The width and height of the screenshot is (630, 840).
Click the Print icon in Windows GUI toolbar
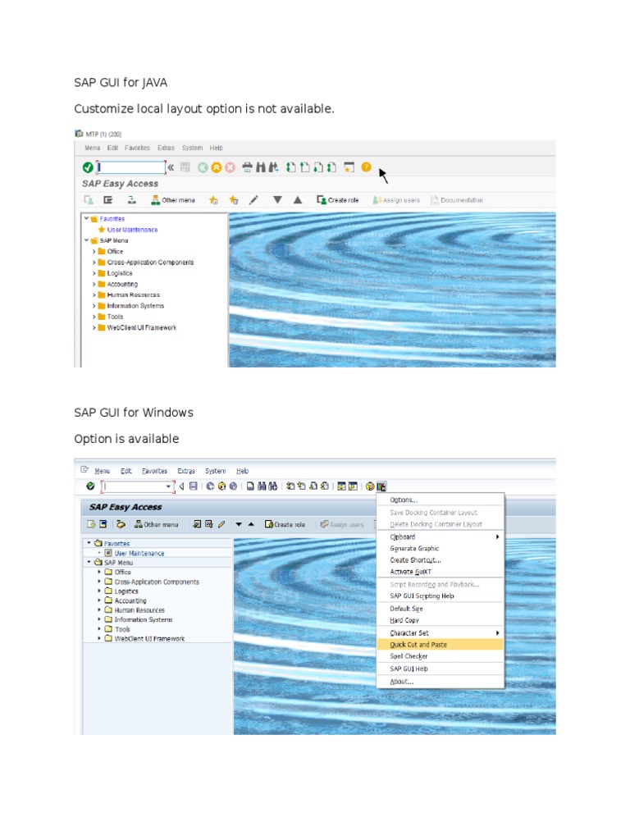[x=250, y=486]
